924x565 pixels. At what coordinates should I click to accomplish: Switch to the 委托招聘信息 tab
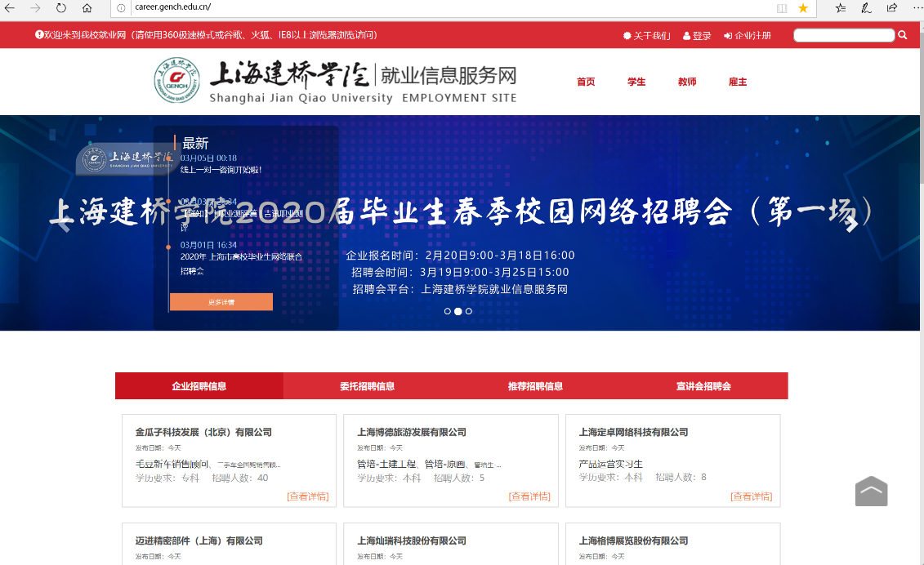(x=368, y=386)
